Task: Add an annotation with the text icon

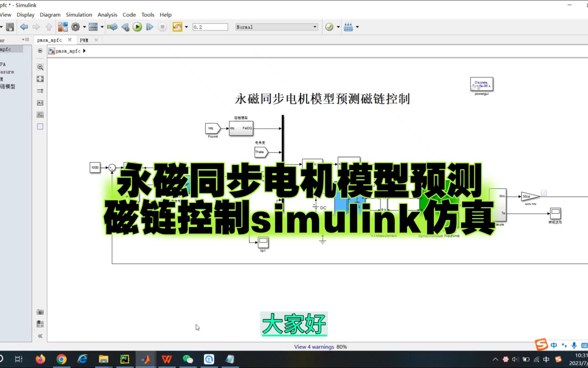Action: click(40, 103)
